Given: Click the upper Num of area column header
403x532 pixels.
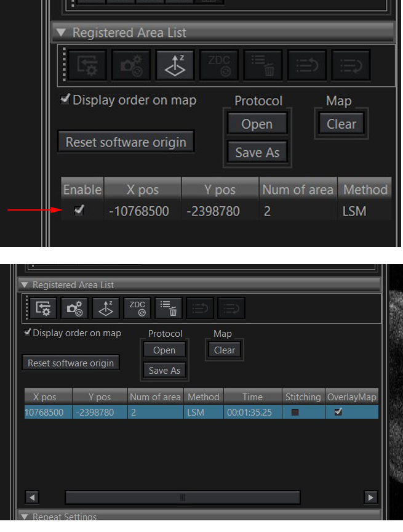Looking at the screenshot, I should [x=298, y=189].
